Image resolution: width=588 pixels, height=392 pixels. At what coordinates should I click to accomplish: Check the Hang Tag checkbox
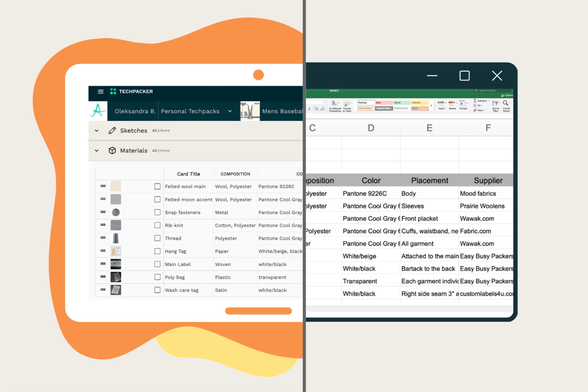[x=157, y=251]
